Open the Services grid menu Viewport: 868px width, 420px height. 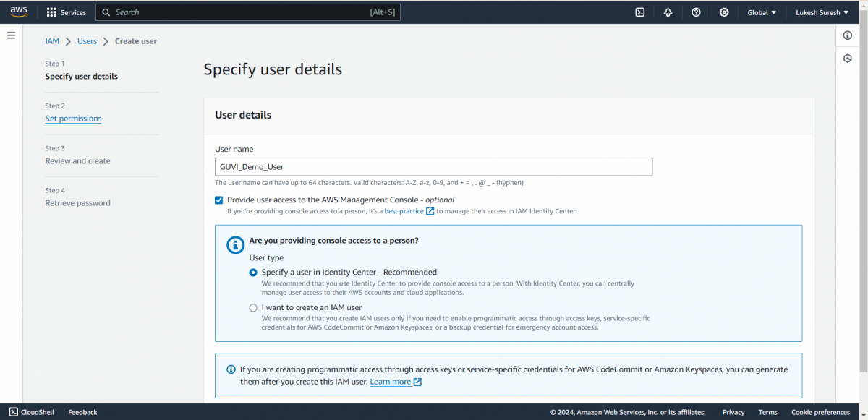(x=51, y=12)
